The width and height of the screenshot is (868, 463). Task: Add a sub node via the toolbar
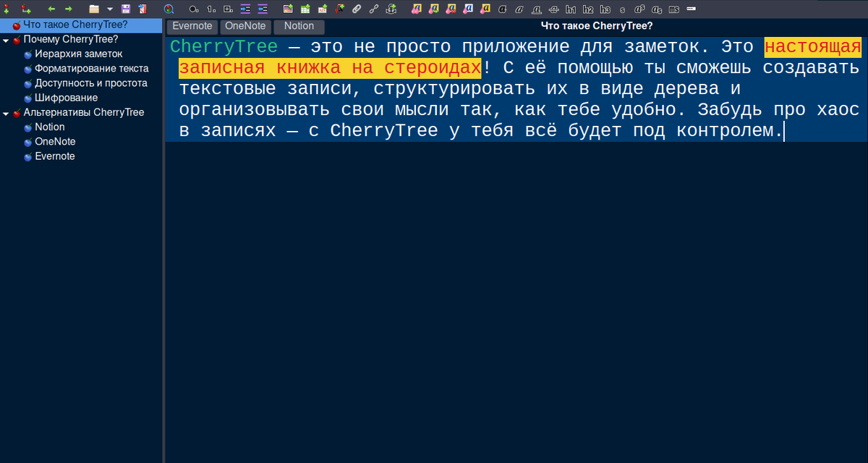coord(25,9)
